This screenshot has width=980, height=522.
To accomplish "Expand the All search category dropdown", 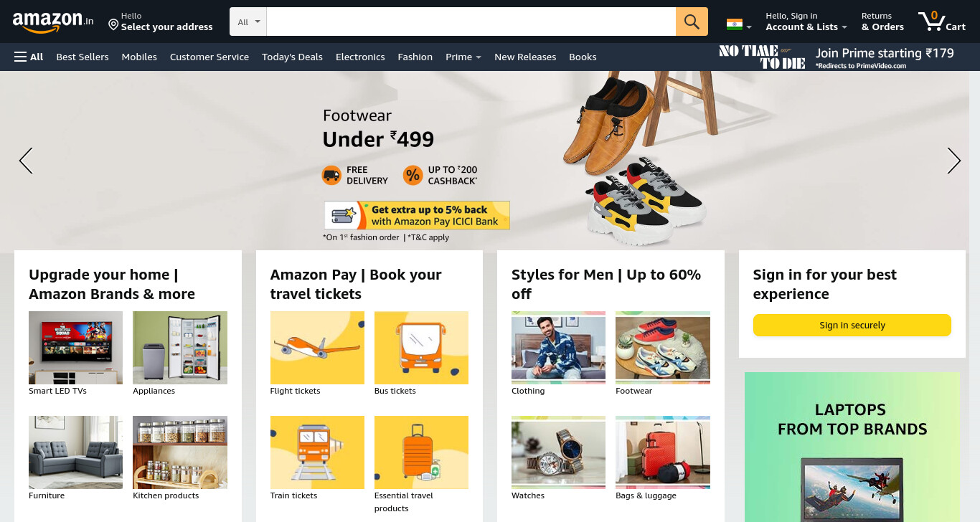I will pyautogui.click(x=248, y=22).
